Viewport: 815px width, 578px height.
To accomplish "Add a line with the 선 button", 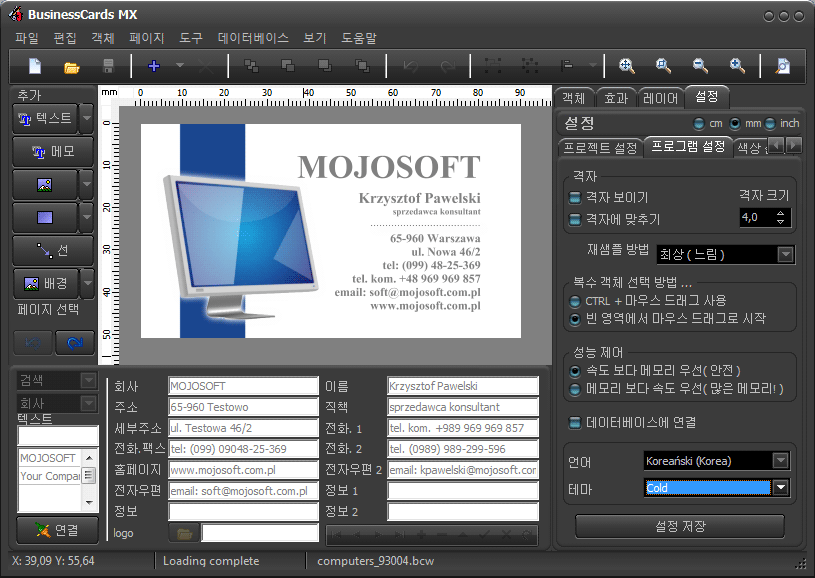I will pos(53,251).
